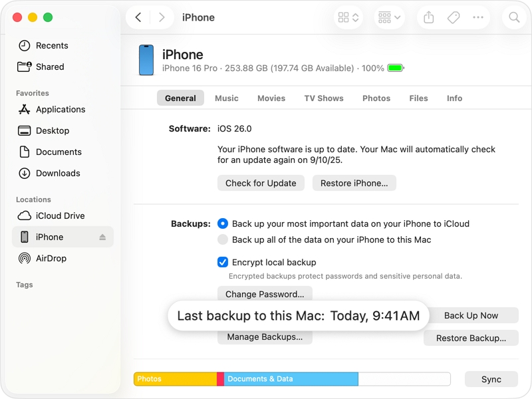Viewport: 532px width, 399px height.
Task: Click the yellow minimize window button
Action: [x=33, y=17]
